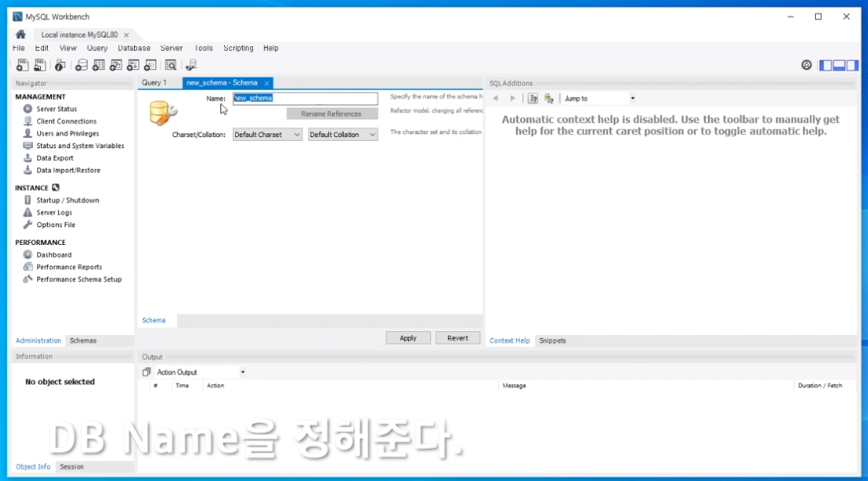Switch to the Context Help tab

[509, 340]
